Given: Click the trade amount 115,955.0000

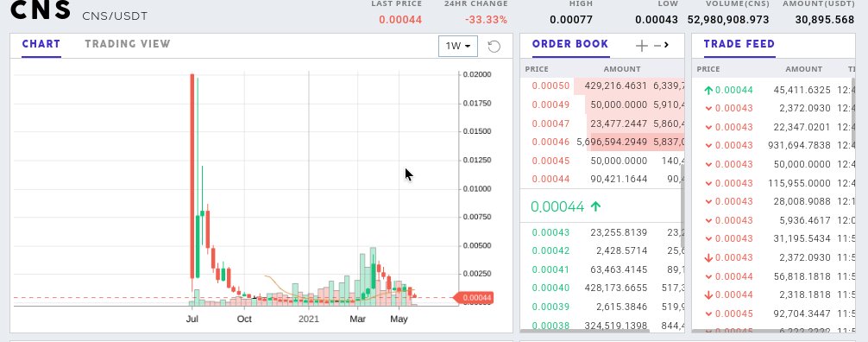Looking at the screenshot, I should click(x=800, y=183).
